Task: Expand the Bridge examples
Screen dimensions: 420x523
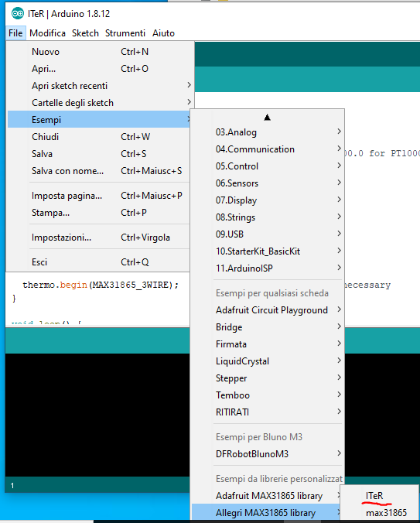Action: (268, 327)
